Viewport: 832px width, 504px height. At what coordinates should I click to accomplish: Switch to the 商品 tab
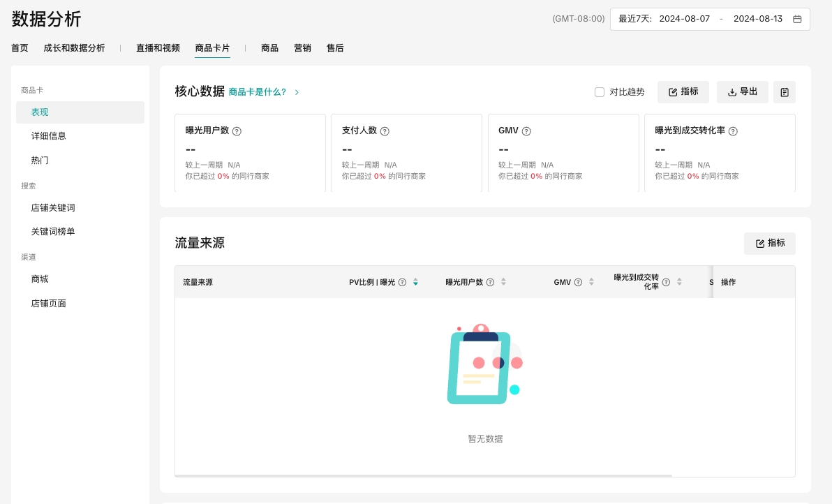coord(270,48)
